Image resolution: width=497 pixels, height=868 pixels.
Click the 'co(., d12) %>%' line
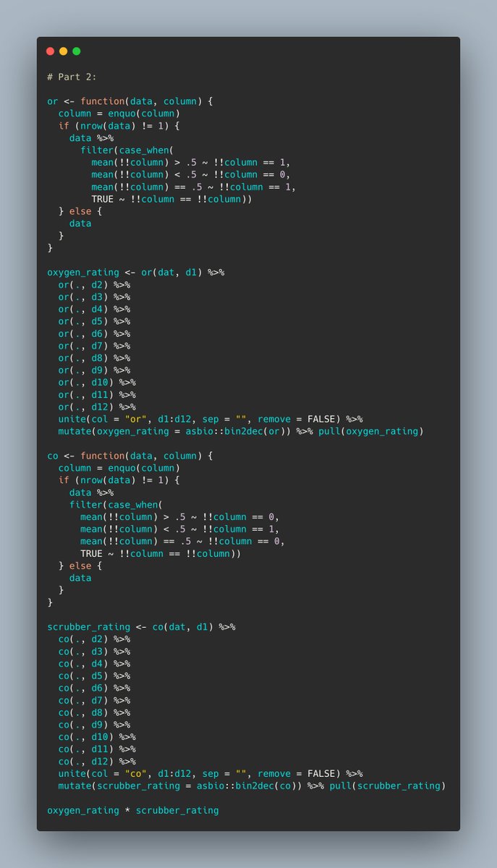point(97,761)
